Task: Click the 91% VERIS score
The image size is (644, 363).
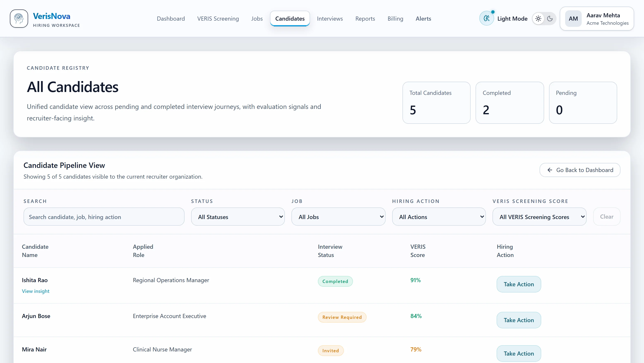Action: (415, 280)
